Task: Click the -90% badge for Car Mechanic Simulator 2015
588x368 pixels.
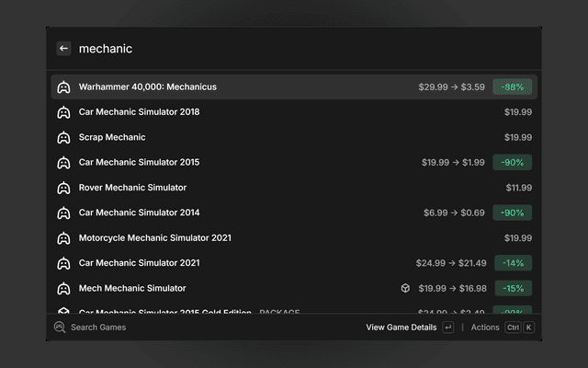Action: click(x=513, y=162)
